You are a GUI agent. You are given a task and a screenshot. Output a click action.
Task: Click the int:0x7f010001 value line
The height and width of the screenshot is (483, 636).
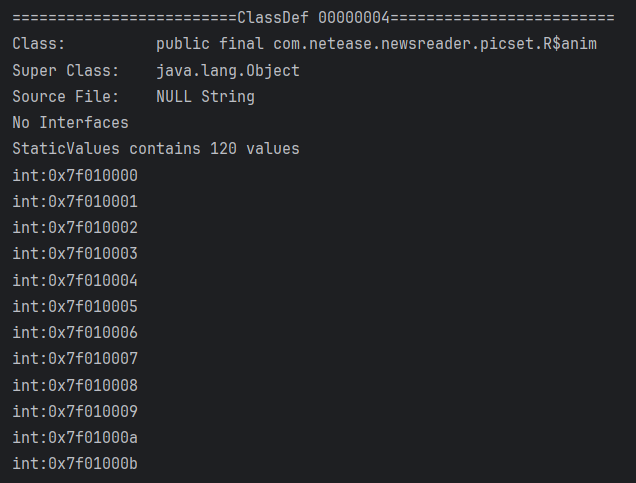click(75, 201)
